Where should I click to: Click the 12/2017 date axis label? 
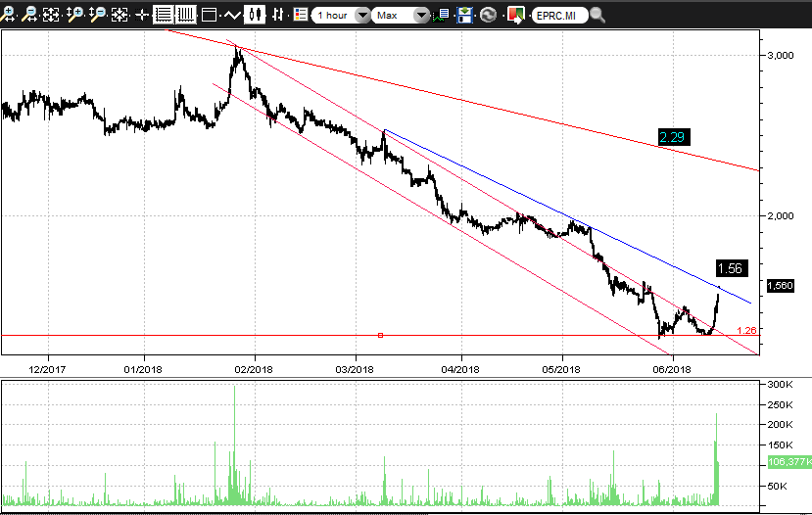(x=47, y=369)
